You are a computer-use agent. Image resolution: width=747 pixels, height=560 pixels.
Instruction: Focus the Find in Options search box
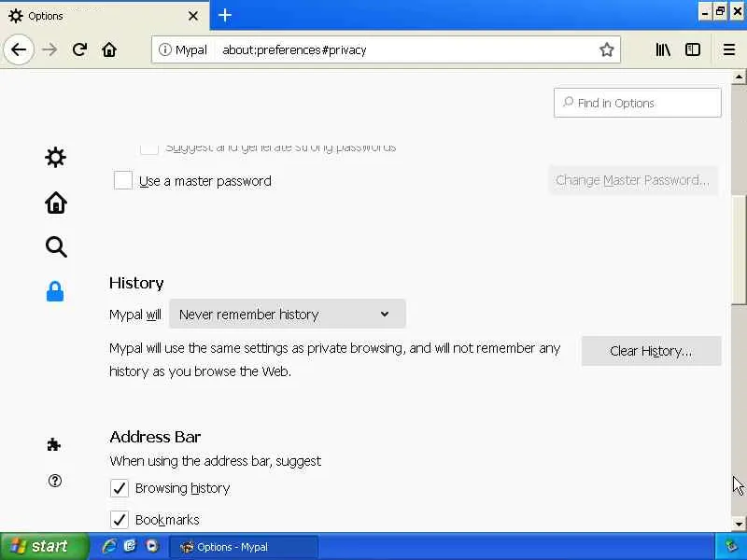point(638,103)
